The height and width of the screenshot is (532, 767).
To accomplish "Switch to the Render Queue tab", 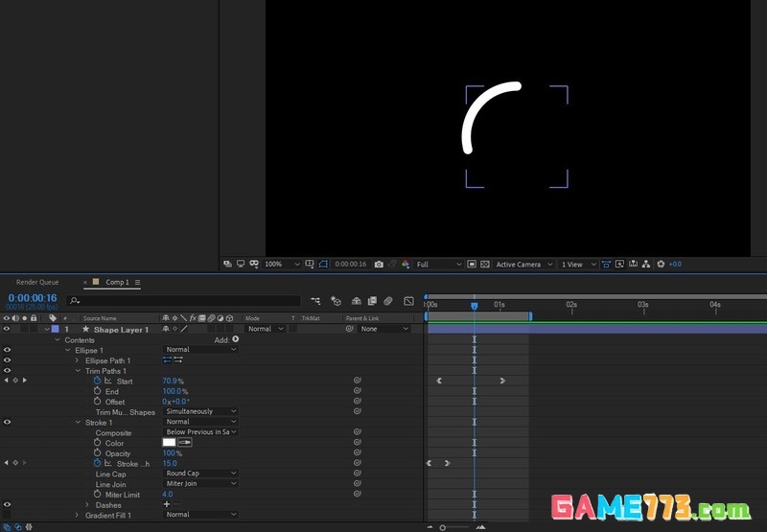I will click(37, 283).
